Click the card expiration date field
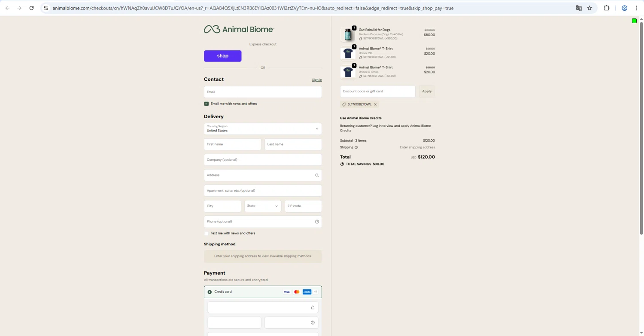The image size is (644, 336). [234, 323]
